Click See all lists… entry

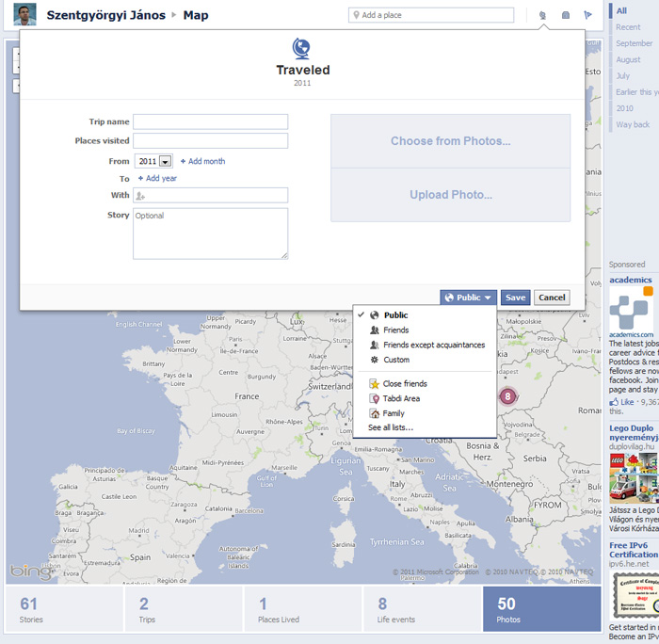pyautogui.click(x=391, y=427)
